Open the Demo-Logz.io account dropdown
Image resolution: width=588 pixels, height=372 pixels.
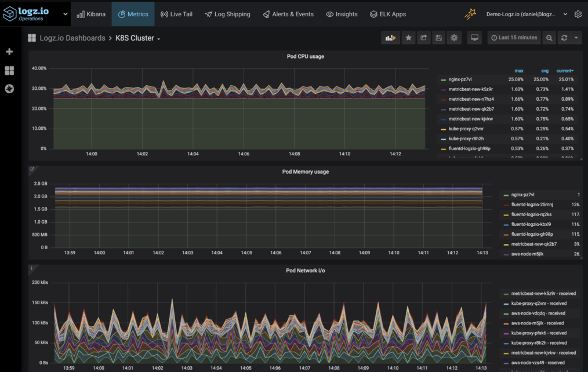(x=527, y=14)
